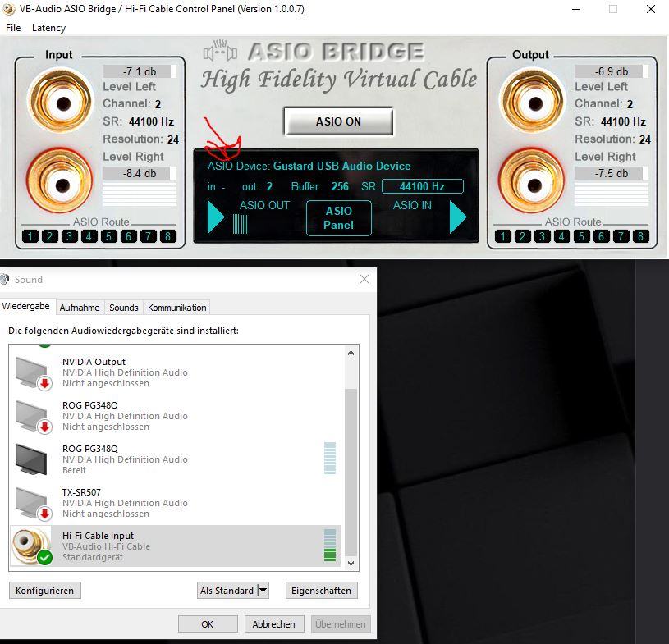
Task: Switch to the Kommunikation tab
Action: tap(176, 308)
